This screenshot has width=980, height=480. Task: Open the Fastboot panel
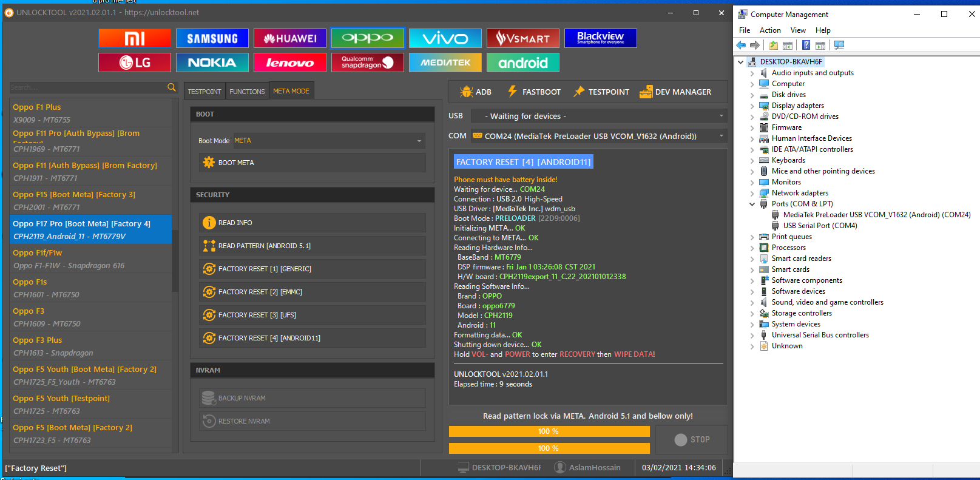coord(534,92)
